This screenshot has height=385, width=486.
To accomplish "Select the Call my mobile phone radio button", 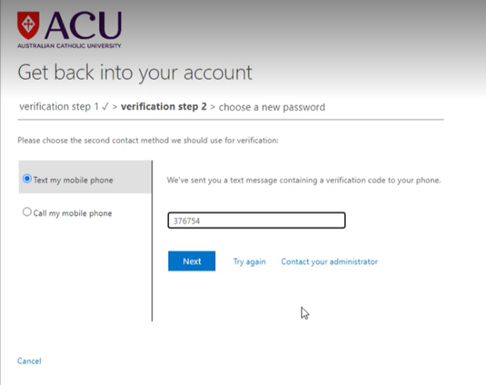I will [x=27, y=212].
